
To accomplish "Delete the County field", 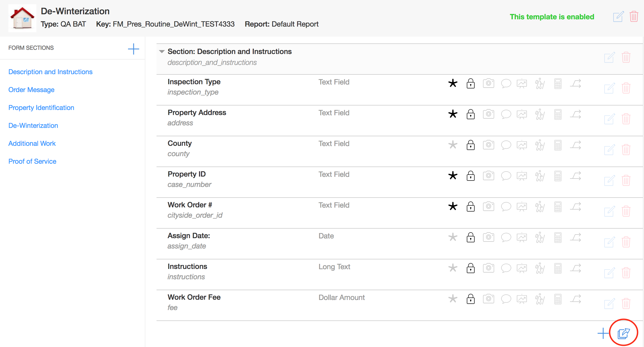I will click(x=626, y=150).
